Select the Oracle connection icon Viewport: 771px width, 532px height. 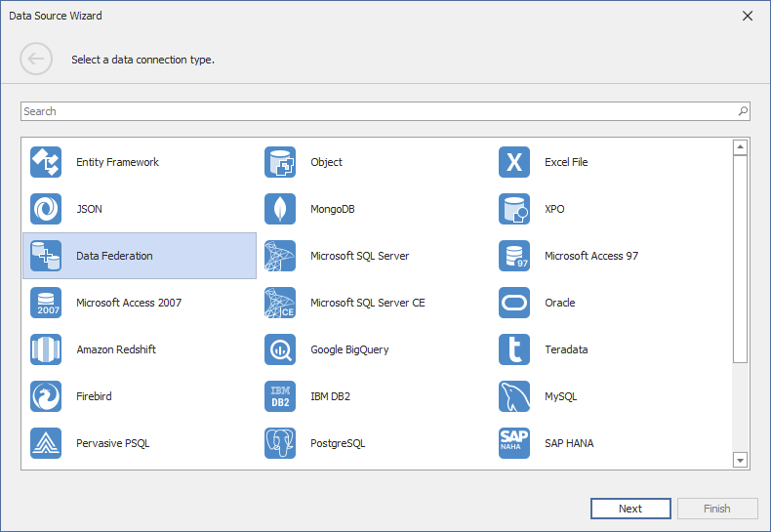coord(514,303)
